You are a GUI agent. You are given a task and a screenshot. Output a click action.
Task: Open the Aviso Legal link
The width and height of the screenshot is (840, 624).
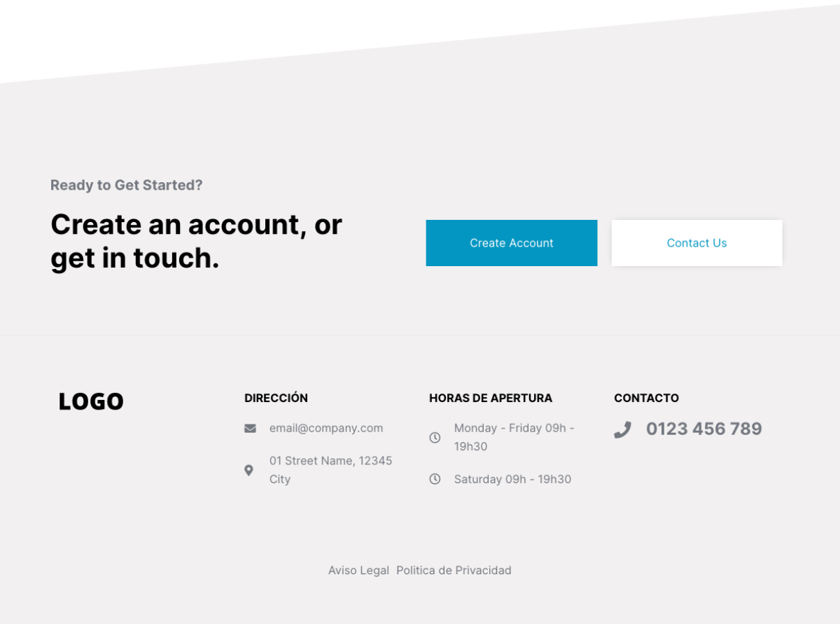tap(358, 571)
